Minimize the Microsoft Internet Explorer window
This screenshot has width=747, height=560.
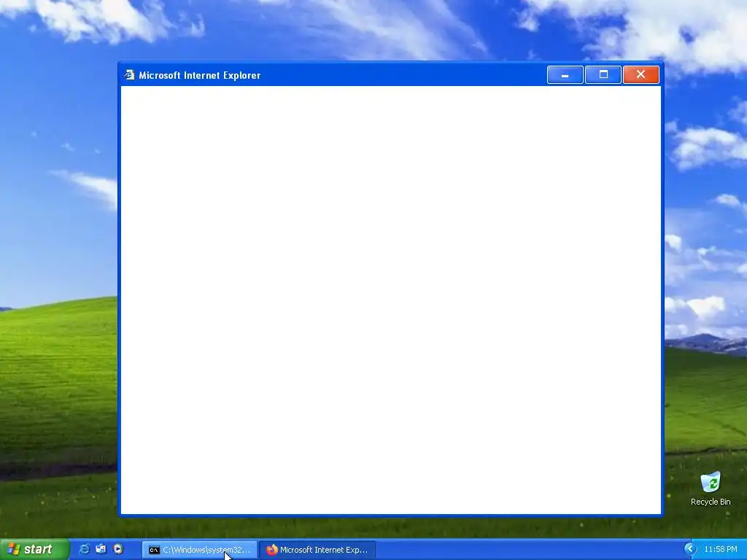(x=565, y=75)
